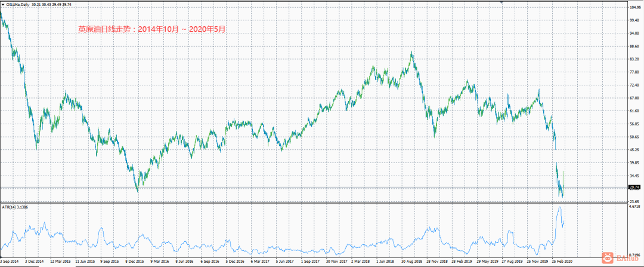Click the 50.65 price scale value
The height and width of the screenshot is (267, 644).
coord(634,137)
